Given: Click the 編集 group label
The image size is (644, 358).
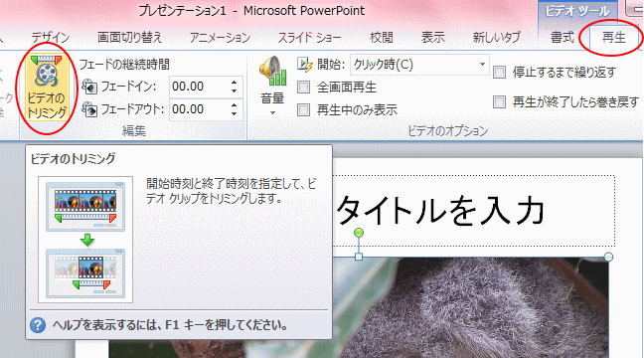Looking at the screenshot, I should (x=134, y=131).
